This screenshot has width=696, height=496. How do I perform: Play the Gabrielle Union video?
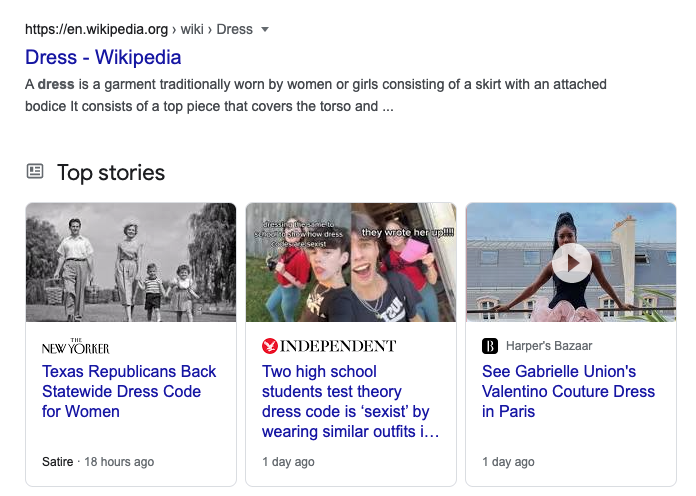point(571,263)
